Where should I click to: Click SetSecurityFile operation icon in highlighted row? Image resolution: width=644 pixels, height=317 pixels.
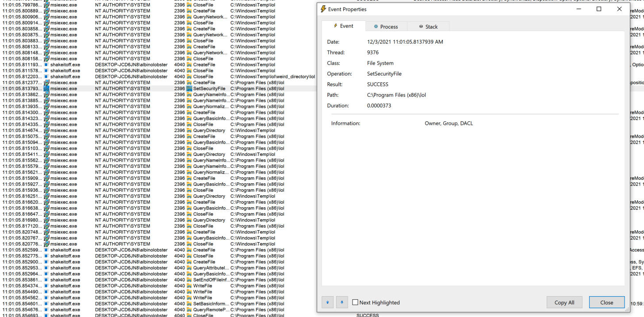[189, 89]
